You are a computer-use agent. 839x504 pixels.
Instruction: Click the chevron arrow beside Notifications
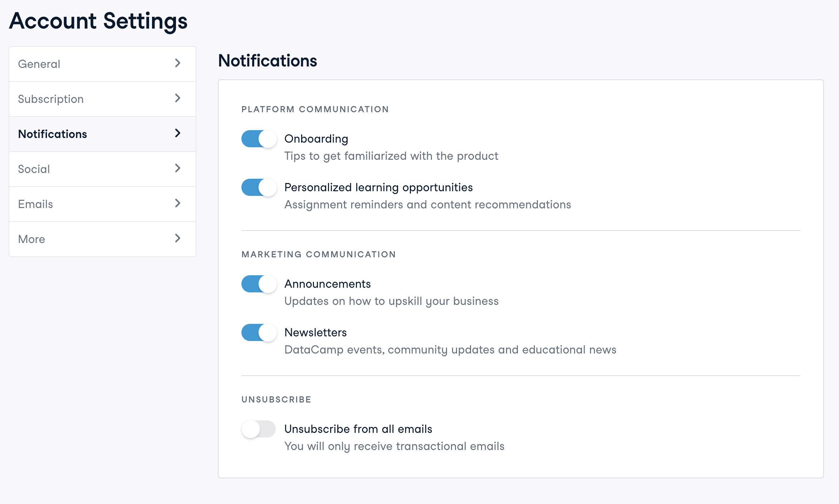pyautogui.click(x=178, y=133)
